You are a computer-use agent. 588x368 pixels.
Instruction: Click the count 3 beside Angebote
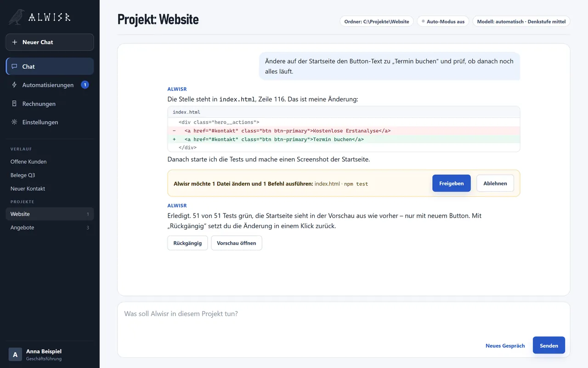[x=88, y=228]
